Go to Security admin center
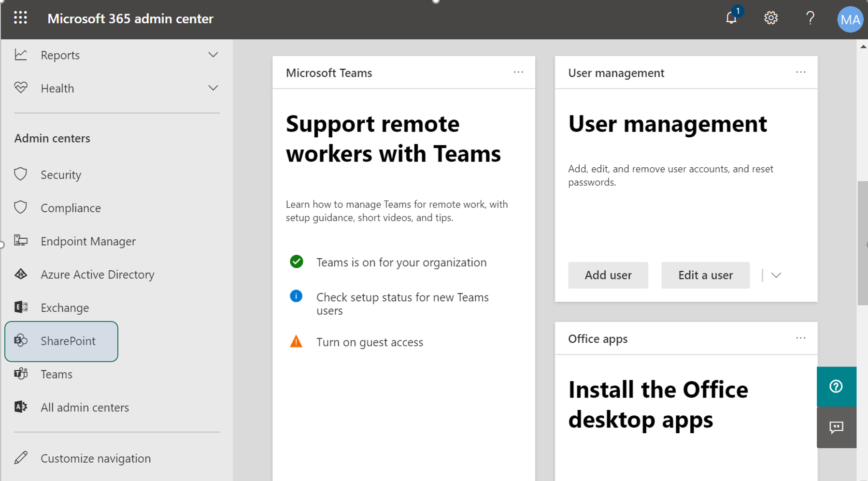 [x=61, y=175]
